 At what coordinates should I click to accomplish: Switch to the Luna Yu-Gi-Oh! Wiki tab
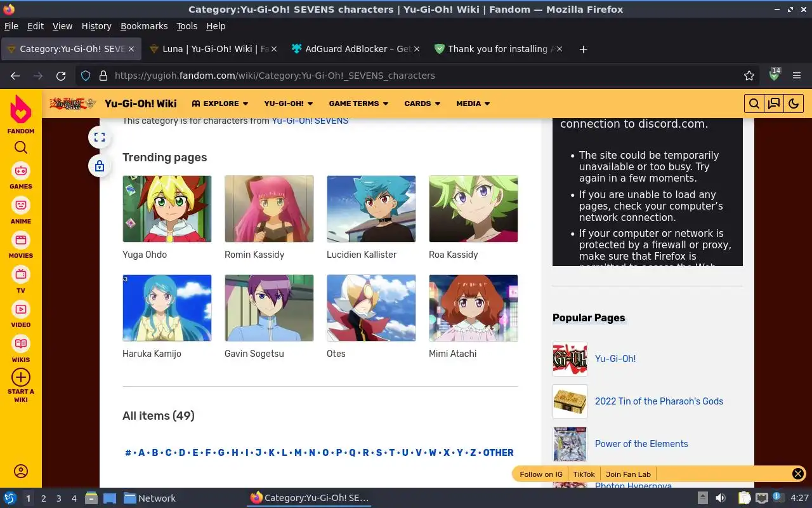tap(213, 49)
